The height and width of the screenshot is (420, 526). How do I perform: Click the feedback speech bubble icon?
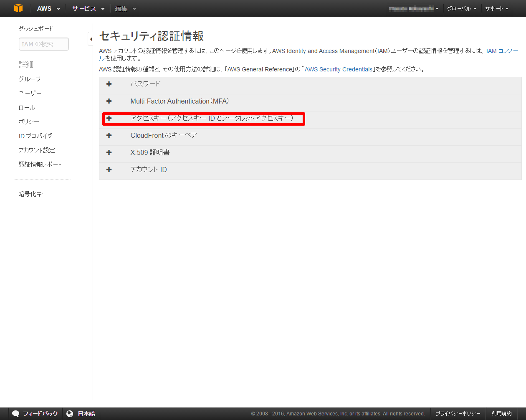(16, 414)
